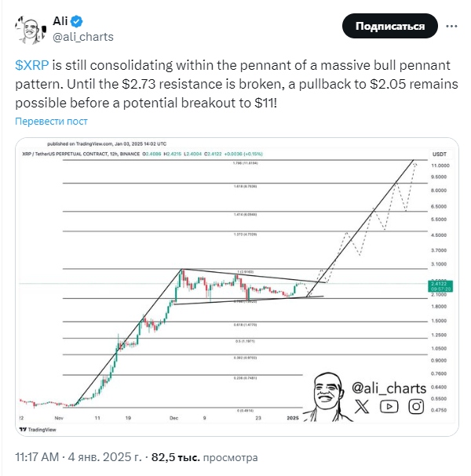Click the USDT label on price axis

[440, 154]
